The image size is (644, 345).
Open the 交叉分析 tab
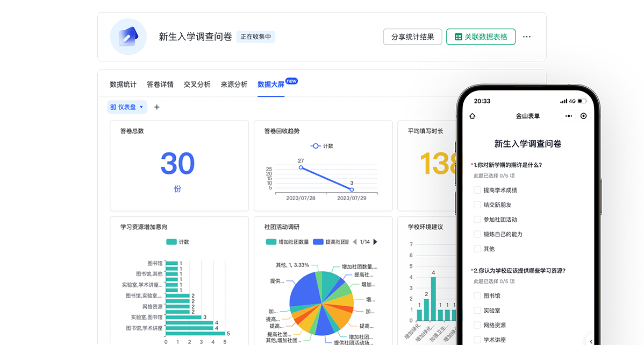(197, 85)
